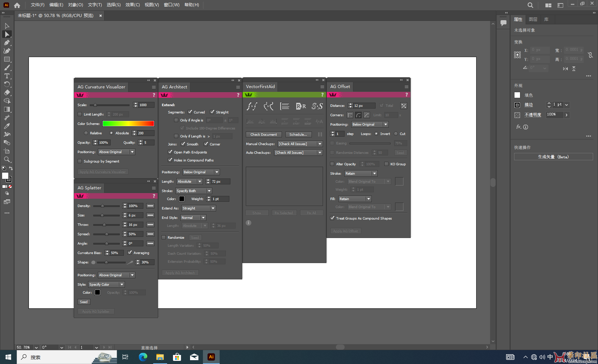Click VectorFirstAid S outline-to-text icon

[317, 106]
